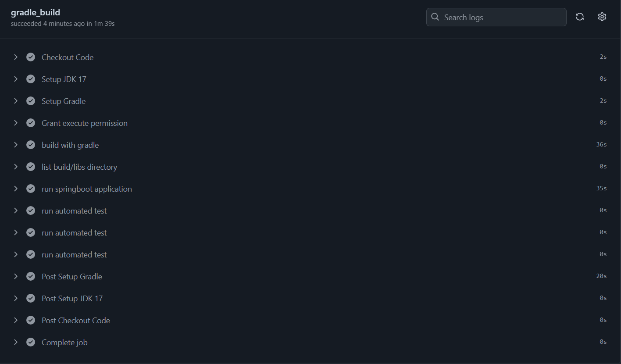Select the build with gradle step label
Image resolution: width=621 pixels, height=364 pixels.
(70, 145)
